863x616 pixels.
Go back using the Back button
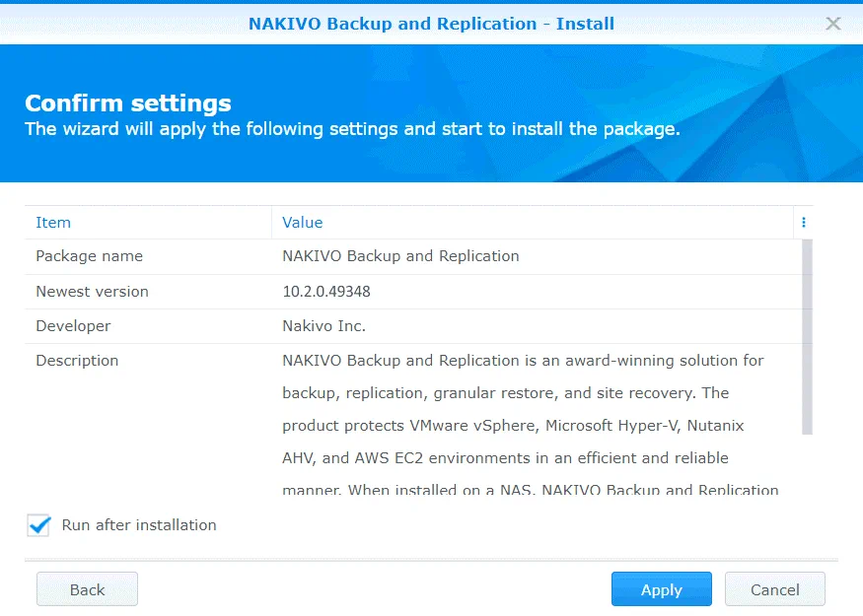pos(87,589)
